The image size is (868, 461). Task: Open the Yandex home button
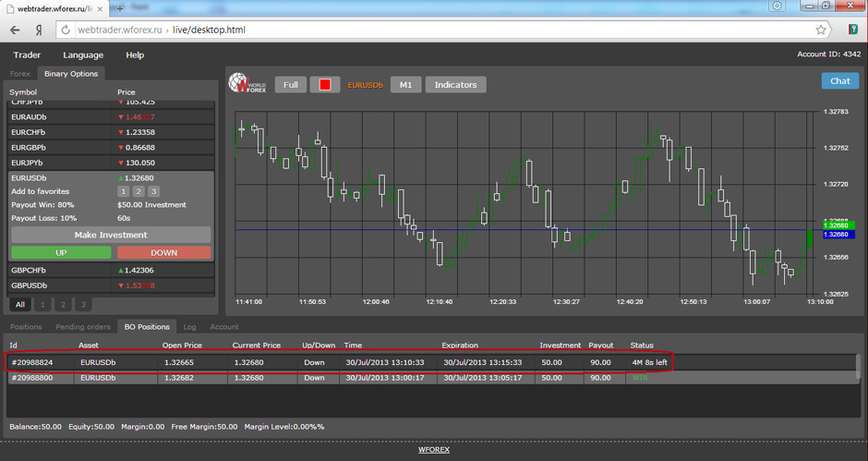coord(38,30)
